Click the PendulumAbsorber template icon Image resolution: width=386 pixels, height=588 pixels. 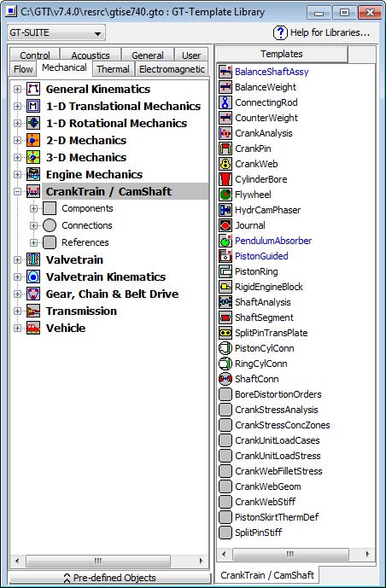point(225,241)
